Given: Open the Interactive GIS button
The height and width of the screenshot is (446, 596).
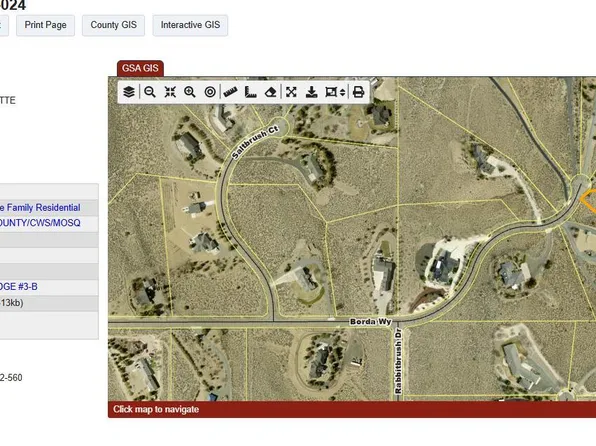Looking at the screenshot, I should pyautogui.click(x=190, y=25).
